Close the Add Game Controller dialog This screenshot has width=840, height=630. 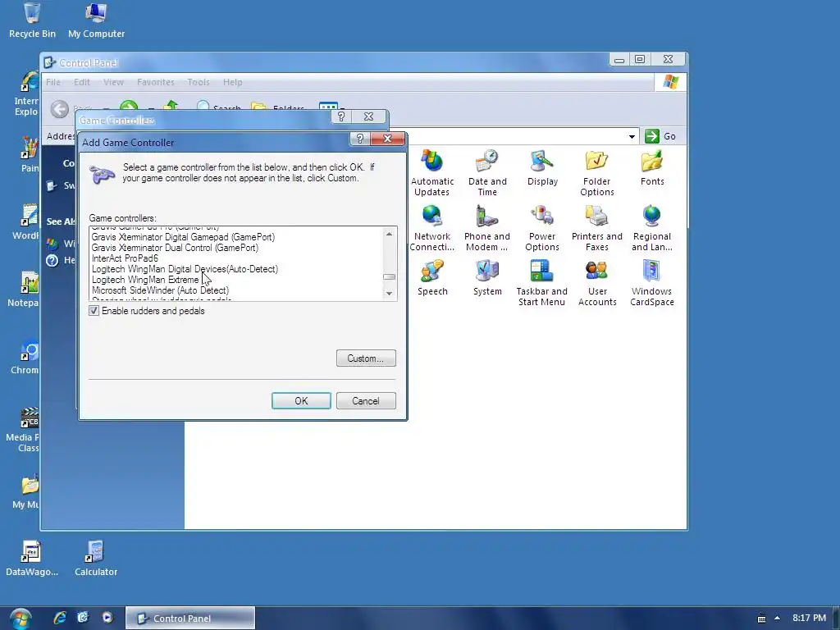(x=387, y=139)
